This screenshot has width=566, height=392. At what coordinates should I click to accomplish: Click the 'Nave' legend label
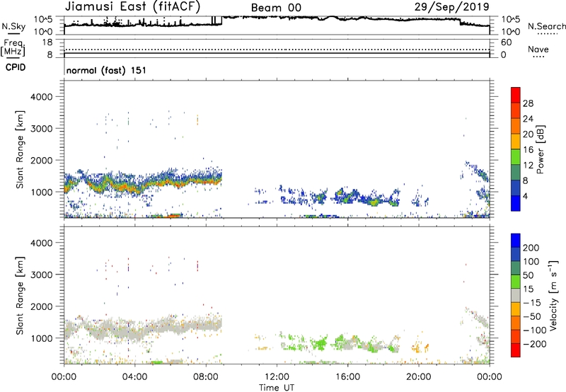coord(538,50)
